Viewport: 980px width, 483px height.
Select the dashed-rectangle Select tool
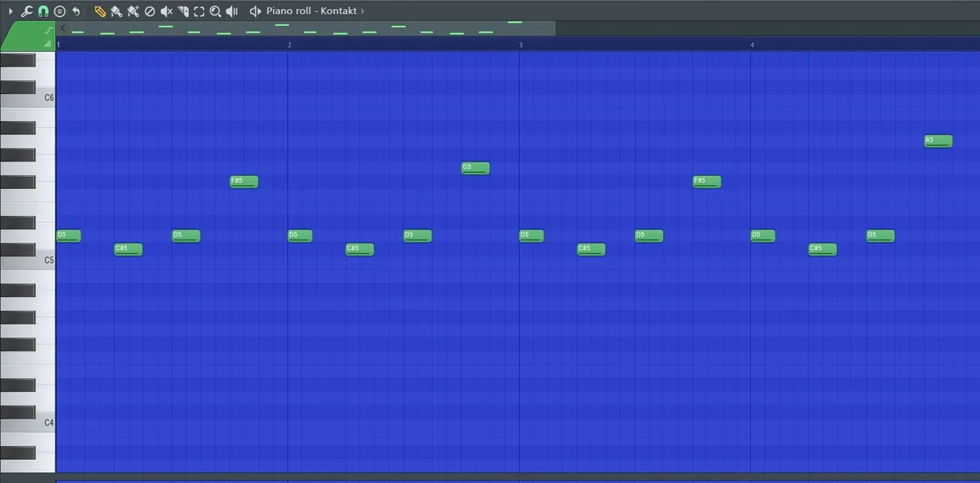199,11
